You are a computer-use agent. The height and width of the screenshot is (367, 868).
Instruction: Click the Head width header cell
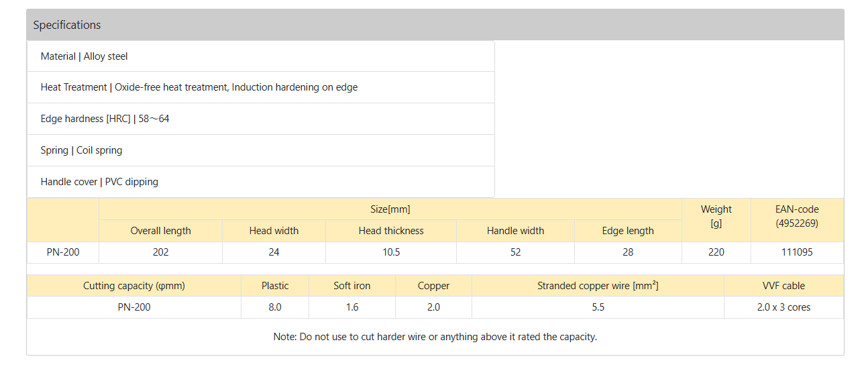pos(274,231)
